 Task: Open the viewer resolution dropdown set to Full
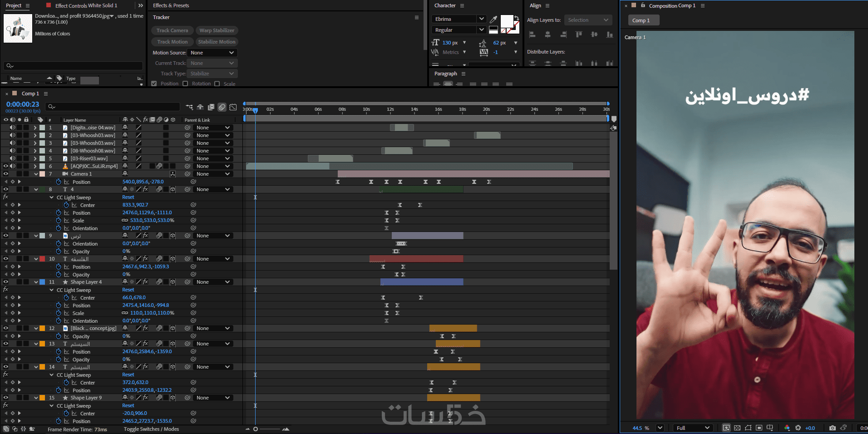coord(693,428)
